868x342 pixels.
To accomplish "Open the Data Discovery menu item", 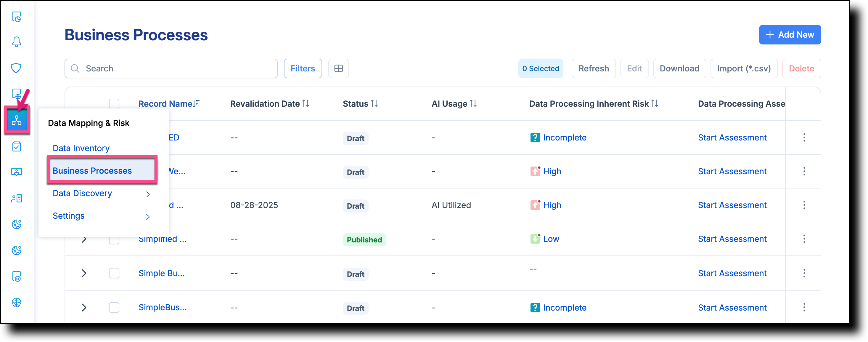I will click(82, 193).
